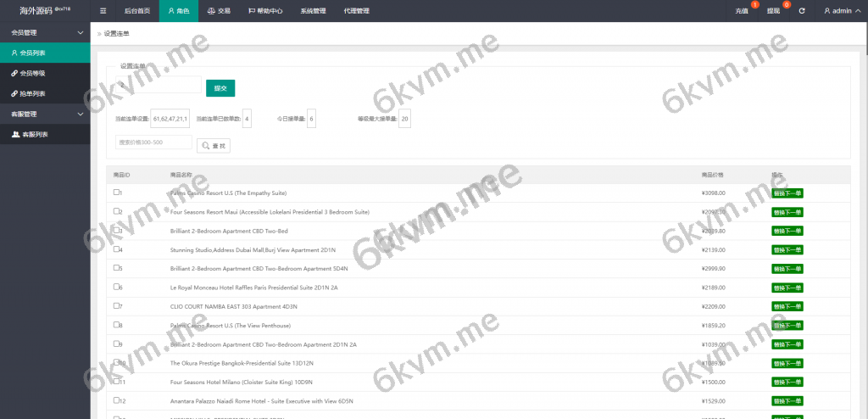The width and height of the screenshot is (868, 419).
Task: Tick the checkbox for product ID 5
Action: (116, 268)
